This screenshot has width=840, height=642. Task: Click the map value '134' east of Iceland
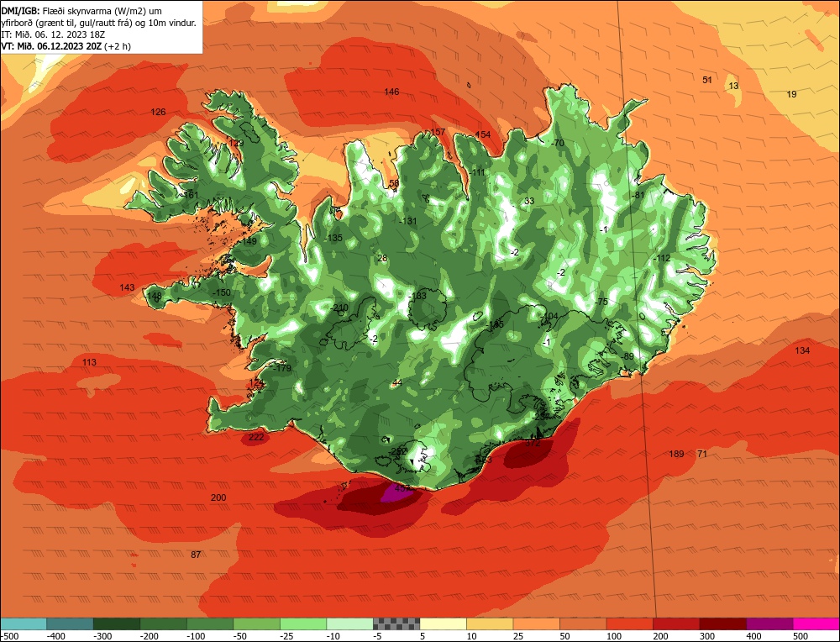(x=802, y=350)
